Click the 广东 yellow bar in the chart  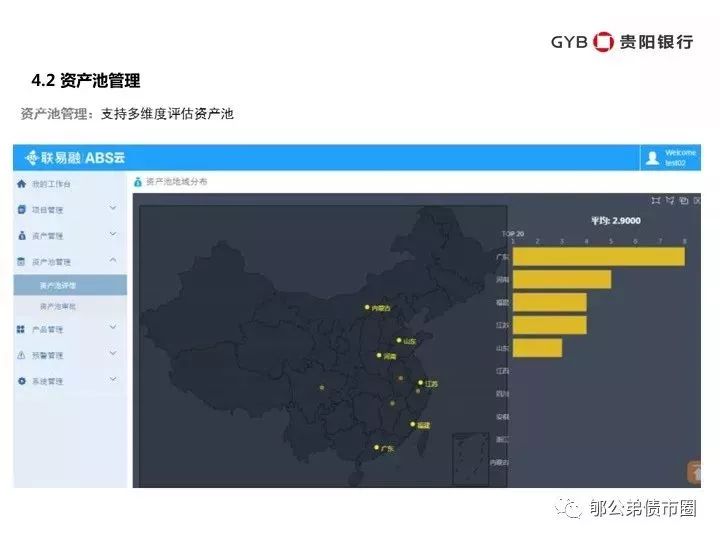click(598, 257)
